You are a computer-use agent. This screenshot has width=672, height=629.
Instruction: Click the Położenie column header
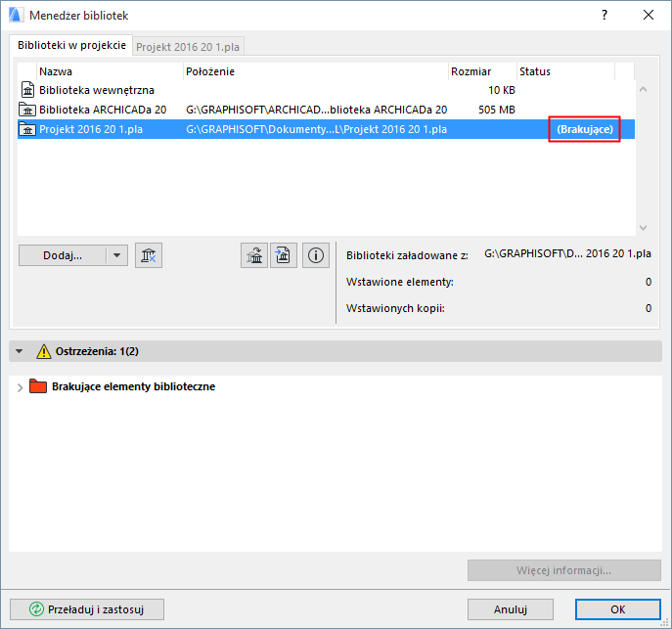click(x=316, y=71)
